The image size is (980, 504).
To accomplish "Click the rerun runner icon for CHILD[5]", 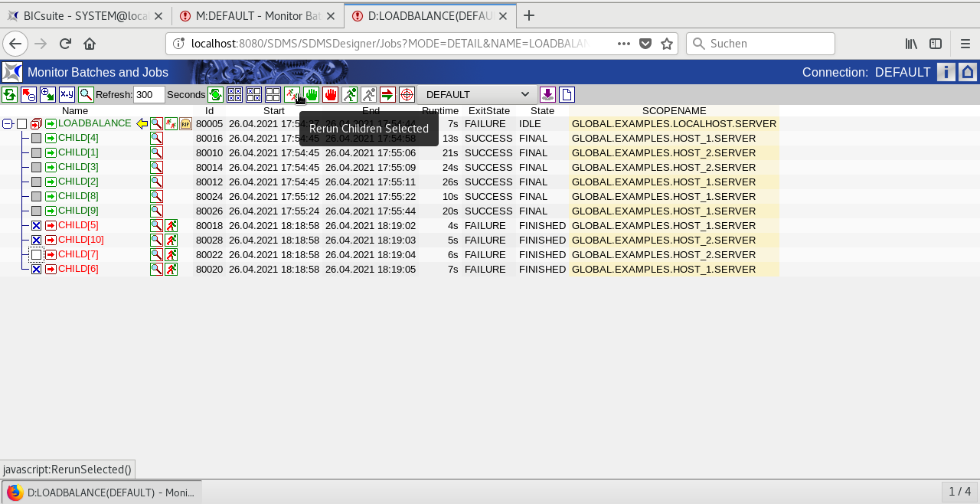I will point(171,225).
